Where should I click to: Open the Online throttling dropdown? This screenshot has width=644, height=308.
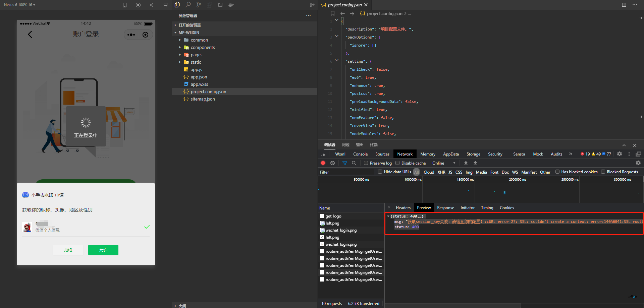[x=444, y=163]
